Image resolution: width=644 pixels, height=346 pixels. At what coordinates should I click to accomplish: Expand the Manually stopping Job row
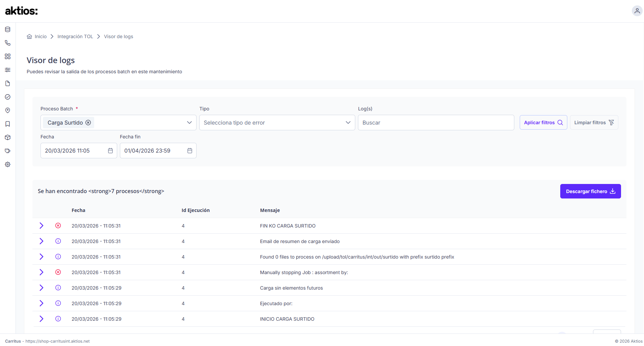[x=41, y=272]
